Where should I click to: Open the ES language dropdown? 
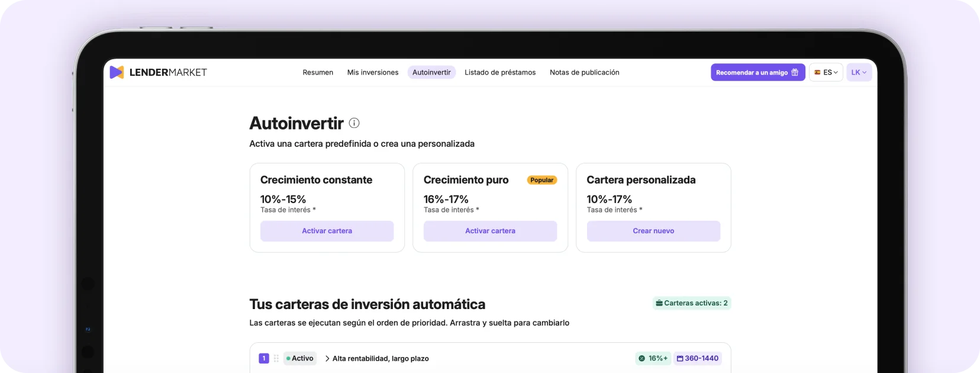(826, 72)
